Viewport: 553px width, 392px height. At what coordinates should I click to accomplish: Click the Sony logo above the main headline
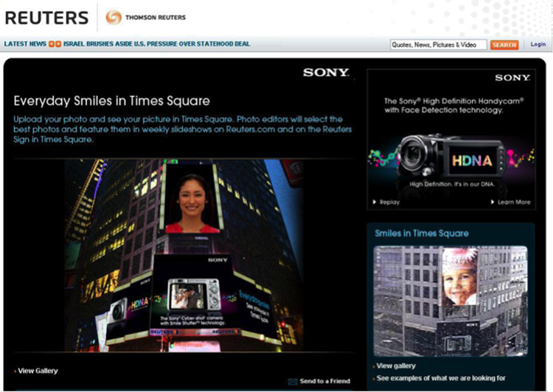tap(326, 73)
